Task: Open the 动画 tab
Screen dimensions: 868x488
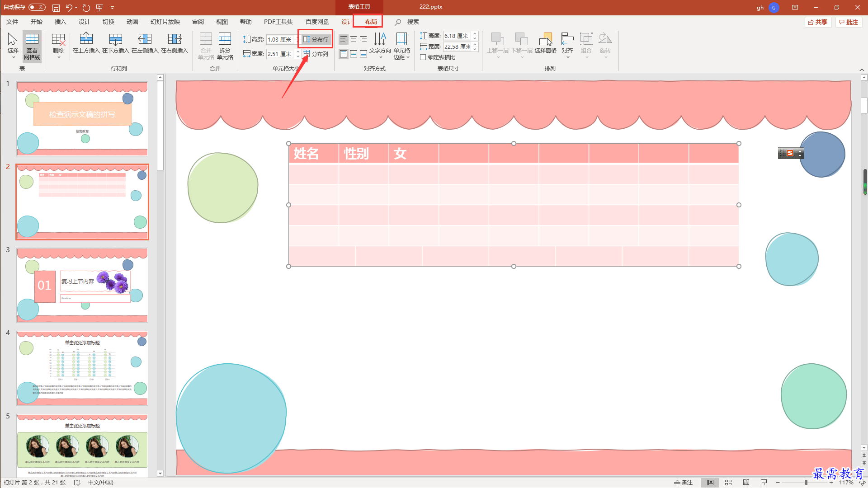Action: (x=132, y=22)
